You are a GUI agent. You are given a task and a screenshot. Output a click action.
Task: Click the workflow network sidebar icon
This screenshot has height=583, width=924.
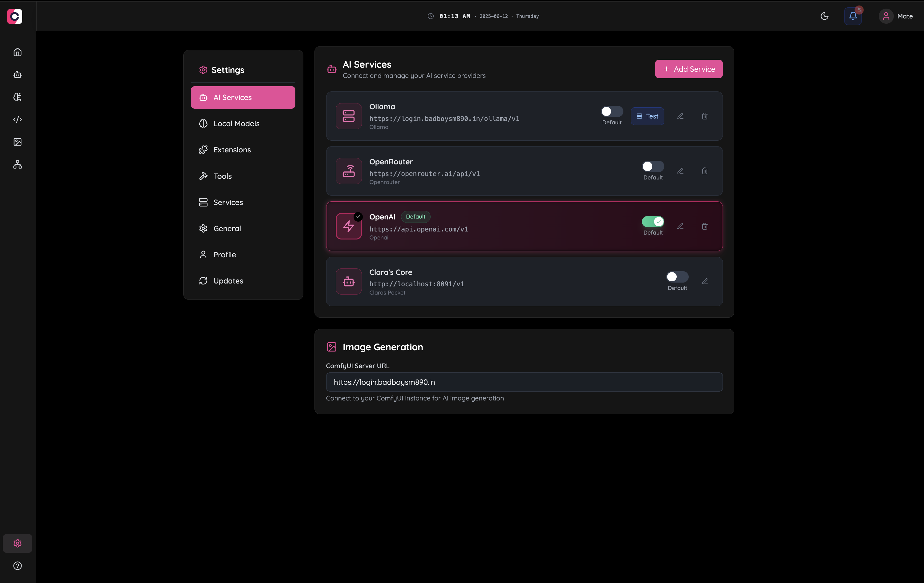17,165
